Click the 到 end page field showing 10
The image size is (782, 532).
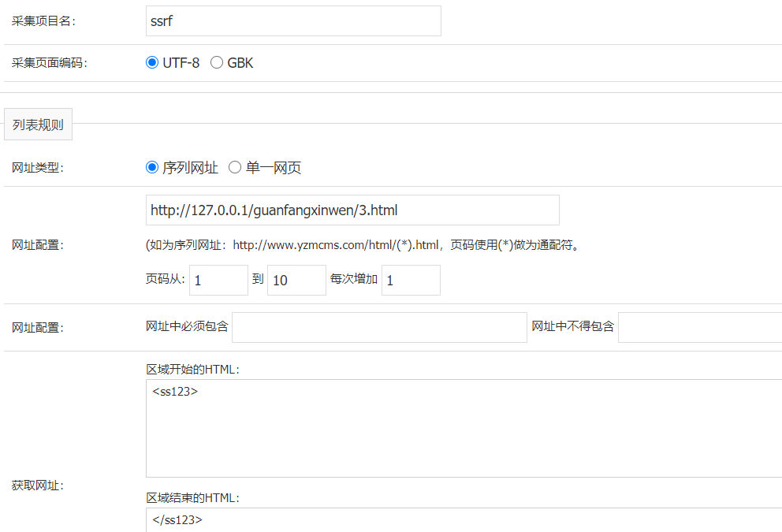tap(296, 281)
